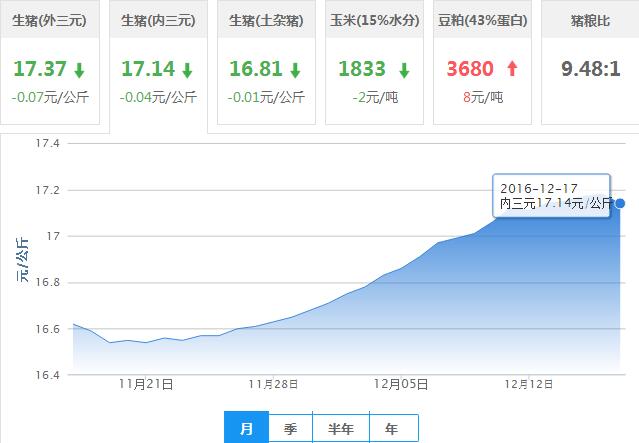Click the 17.37 外三元 price value
The height and width of the screenshot is (443, 639).
coord(40,68)
